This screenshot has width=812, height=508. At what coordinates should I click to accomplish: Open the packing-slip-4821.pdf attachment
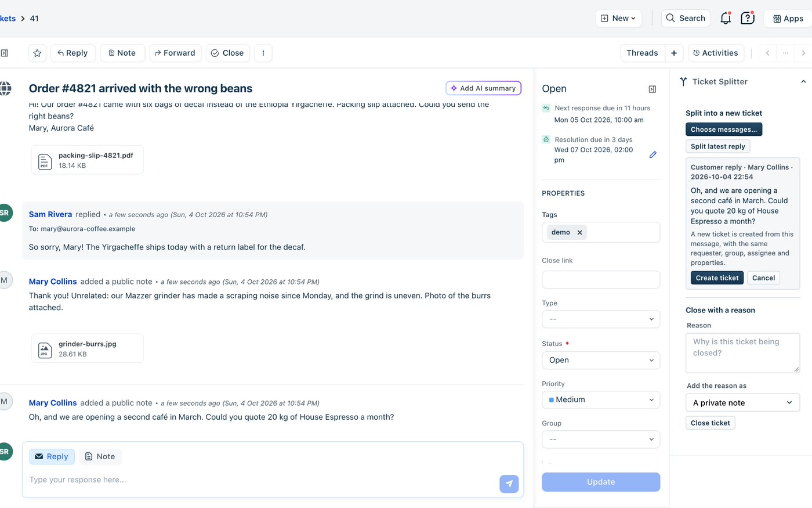tap(87, 160)
